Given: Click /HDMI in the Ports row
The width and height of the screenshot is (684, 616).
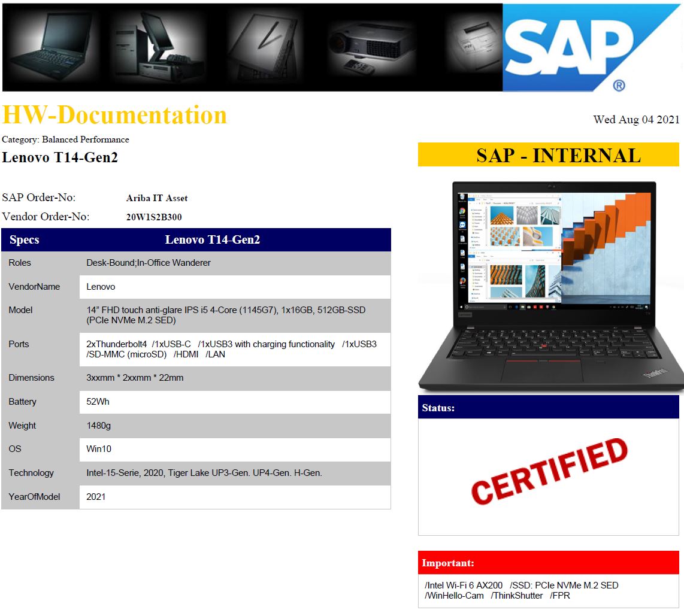Looking at the screenshot, I should point(186,354).
